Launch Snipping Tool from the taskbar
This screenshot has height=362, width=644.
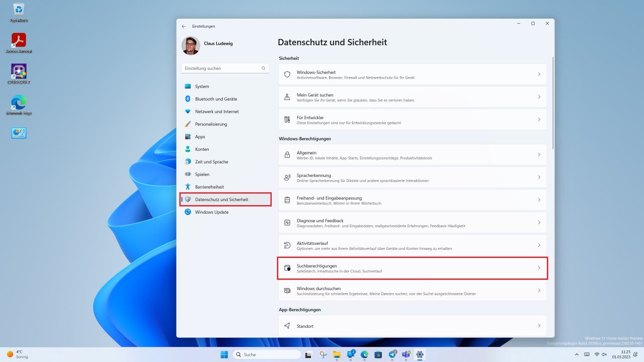coord(323,354)
